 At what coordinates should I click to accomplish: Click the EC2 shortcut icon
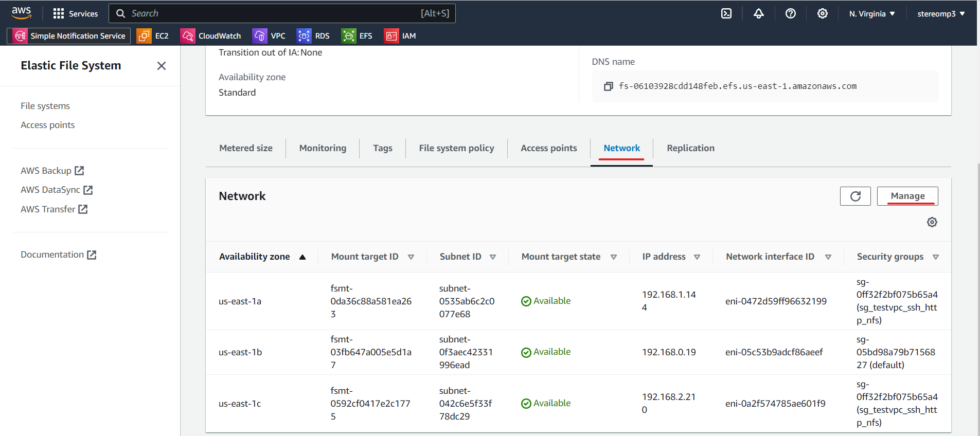[x=144, y=36]
